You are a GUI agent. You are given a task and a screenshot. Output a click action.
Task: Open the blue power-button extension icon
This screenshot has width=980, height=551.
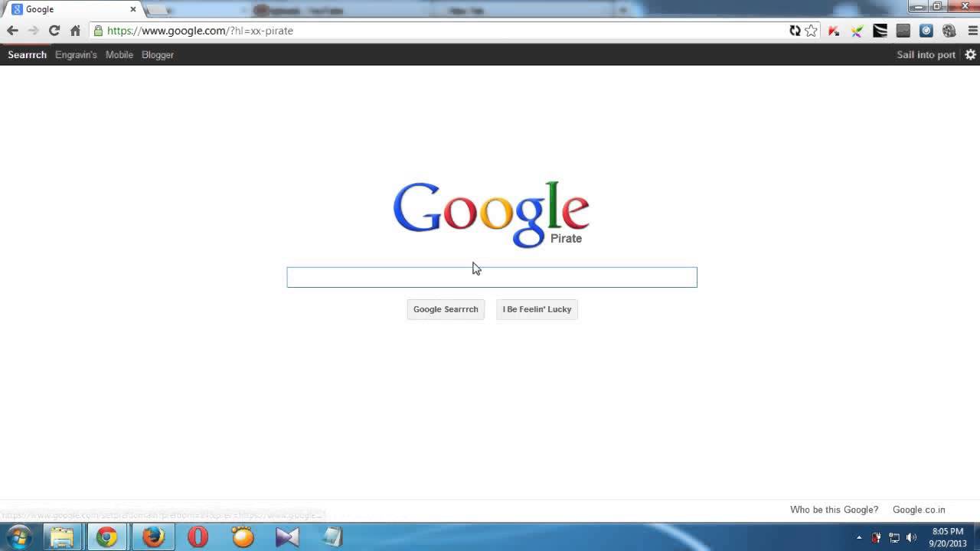pos(926,31)
